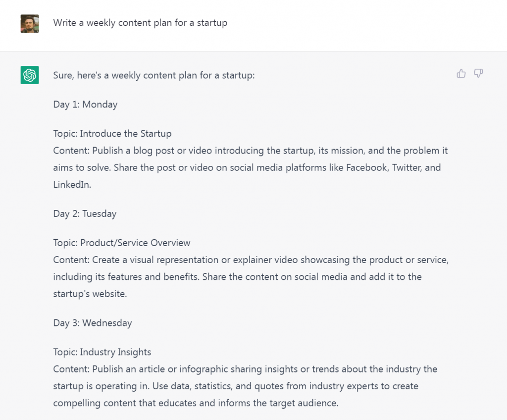Click the user profile photo avatar
The width and height of the screenshot is (507, 420).
30,23
